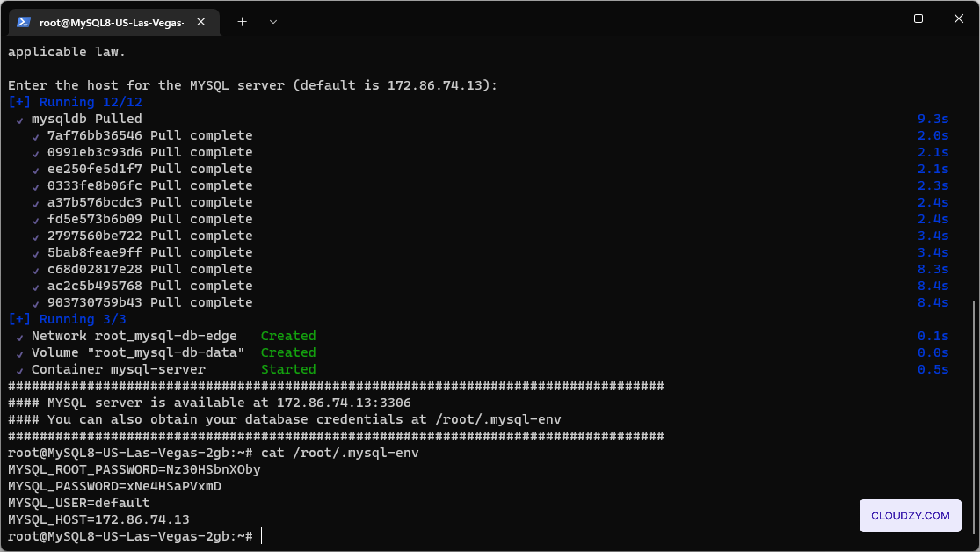Click the '/root/.mysql-env' path in the credentials notice
This screenshot has height=552, width=980.
(x=498, y=420)
